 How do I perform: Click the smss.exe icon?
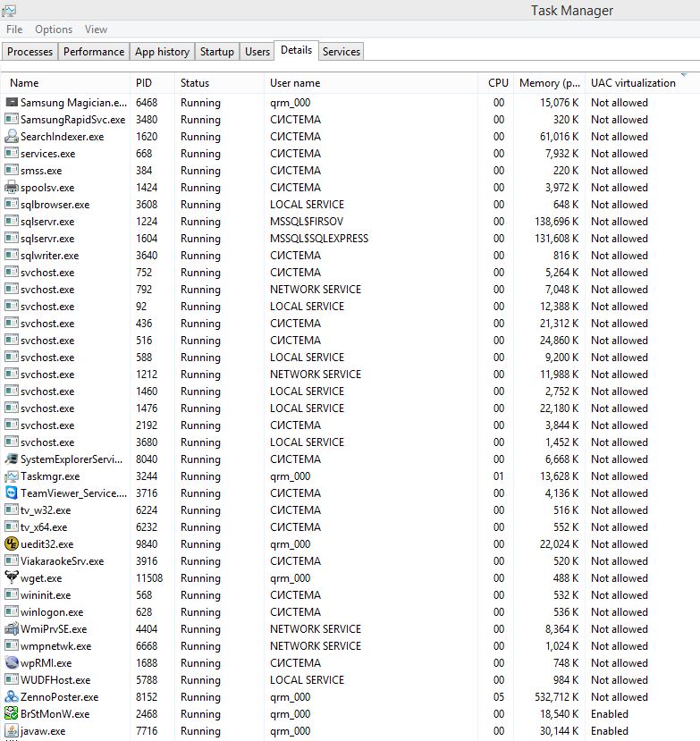(x=12, y=170)
